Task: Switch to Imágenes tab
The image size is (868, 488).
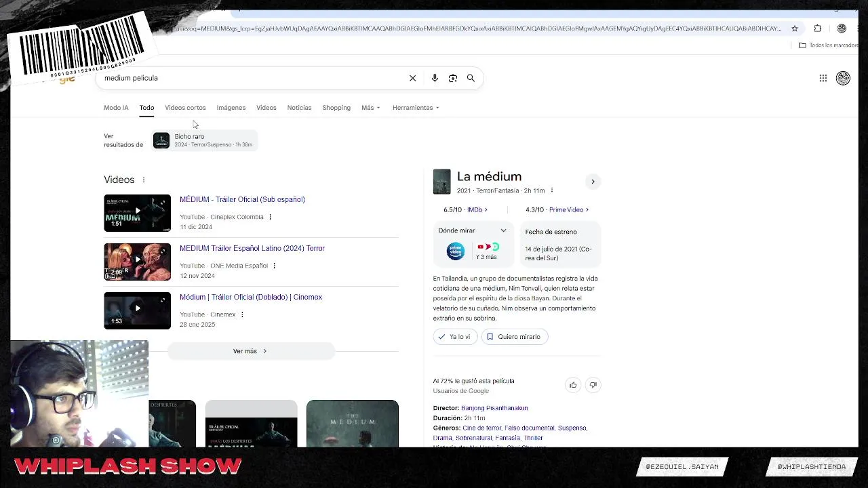Action: [231, 108]
